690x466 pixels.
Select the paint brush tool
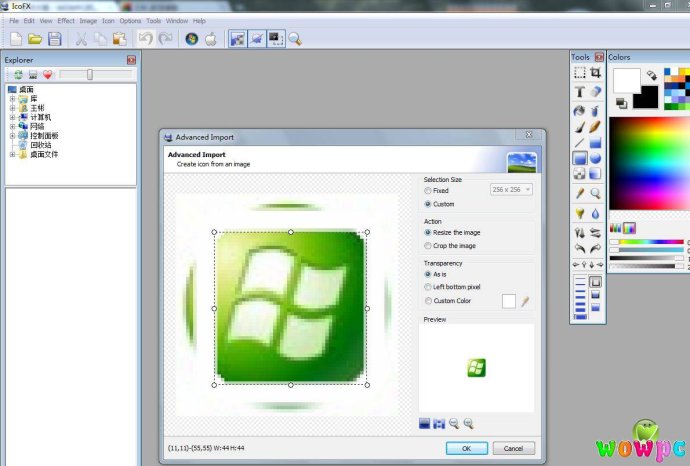coord(580,127)
